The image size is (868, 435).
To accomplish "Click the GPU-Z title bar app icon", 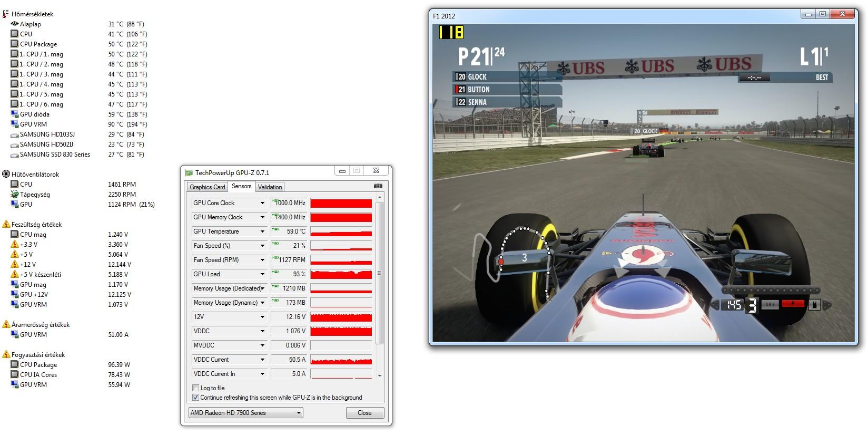I will 189,173.
